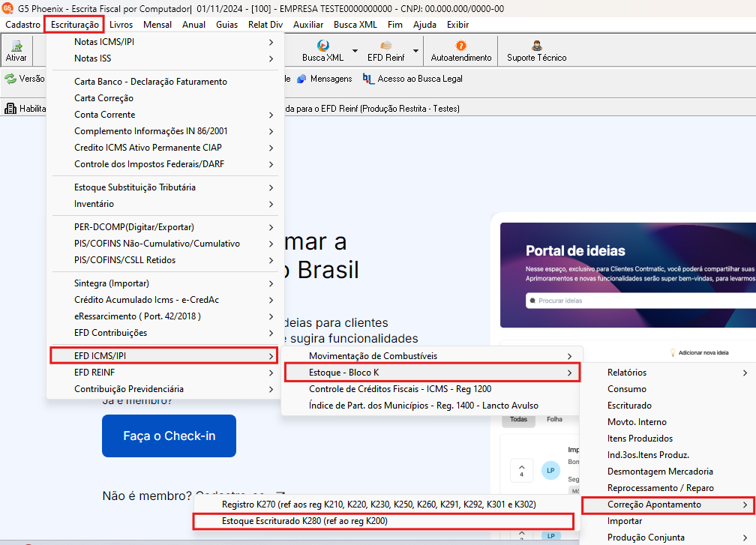Open PER-DCOMP(Digitar/Exportar) entry
Screen dimensions: 756x545
pos(164,227)
